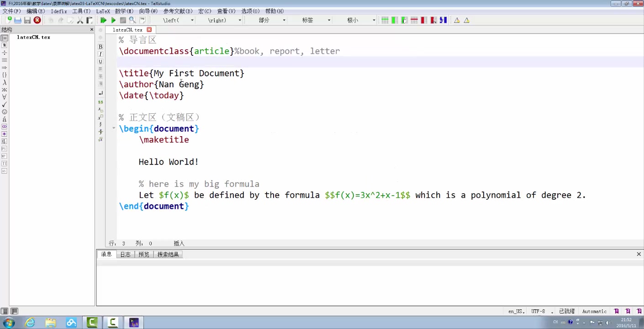This screenshot has width=644, height=329.
Task: Open the 参考文献(B) menu
Action: tap(178, 11)
